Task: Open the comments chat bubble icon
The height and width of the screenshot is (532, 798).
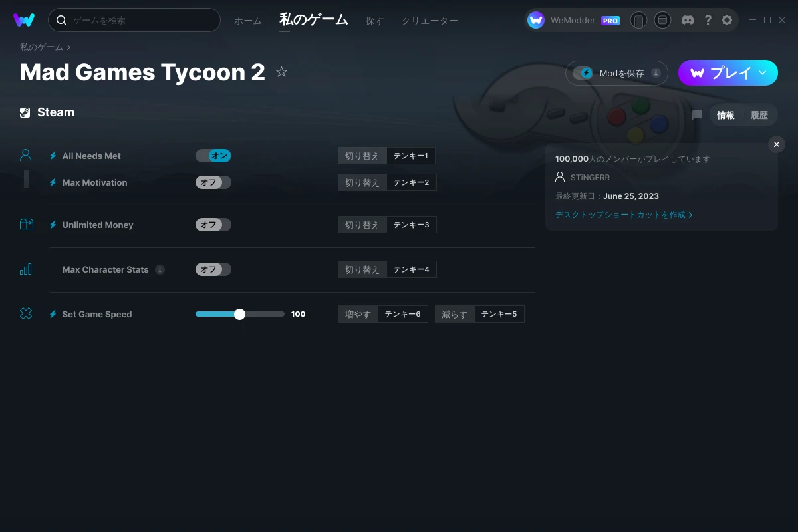Action: tap(697, 115)
